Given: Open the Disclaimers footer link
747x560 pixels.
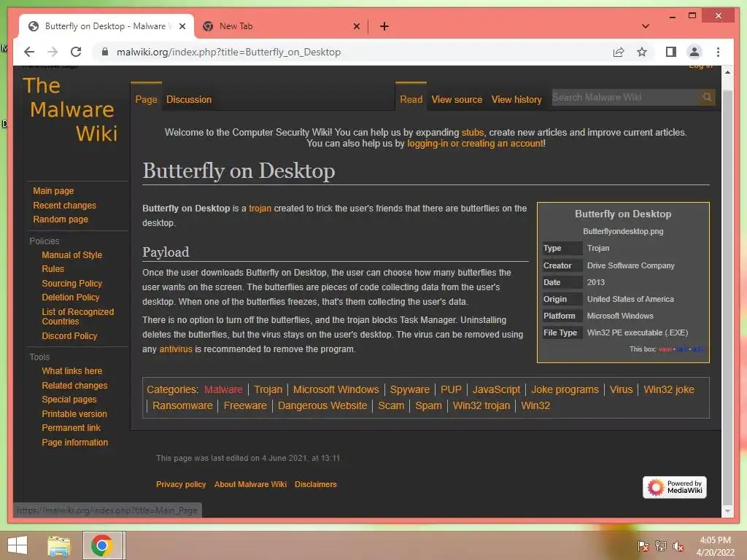Looking at the screenshot, I should tap(316, 484).
